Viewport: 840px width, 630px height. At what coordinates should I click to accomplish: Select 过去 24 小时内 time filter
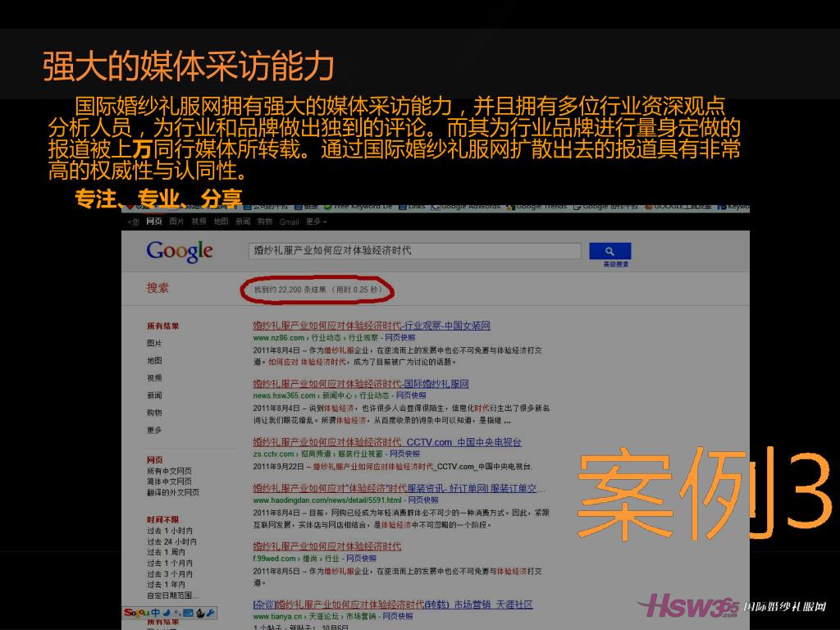tap(171, 541)
